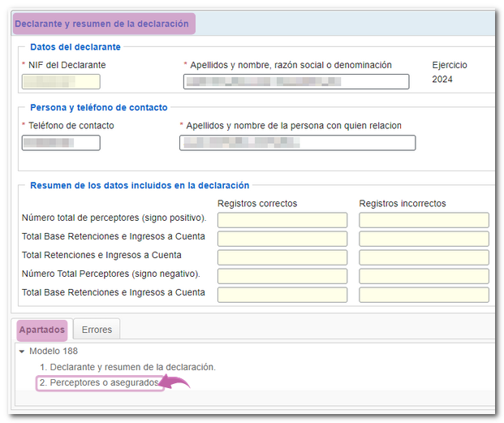Click the first Total Base Retenciones correctos field
This screenshot has height=423, width=504.
[282, 239]
